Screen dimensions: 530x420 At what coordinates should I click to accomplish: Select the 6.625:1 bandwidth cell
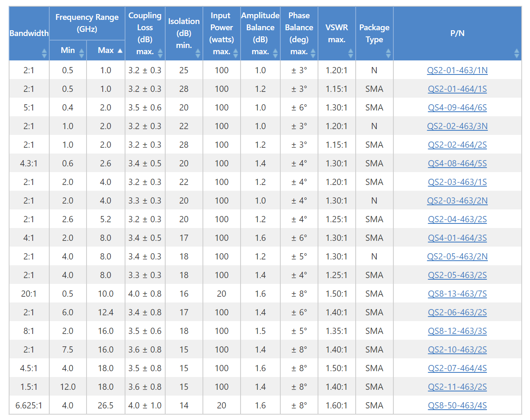29,406
